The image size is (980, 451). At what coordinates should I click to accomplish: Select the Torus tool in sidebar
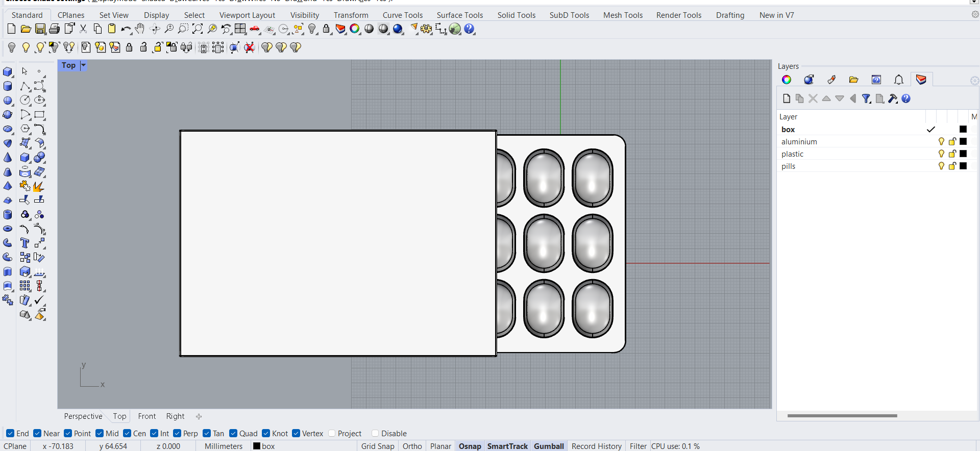coord(8,229)
